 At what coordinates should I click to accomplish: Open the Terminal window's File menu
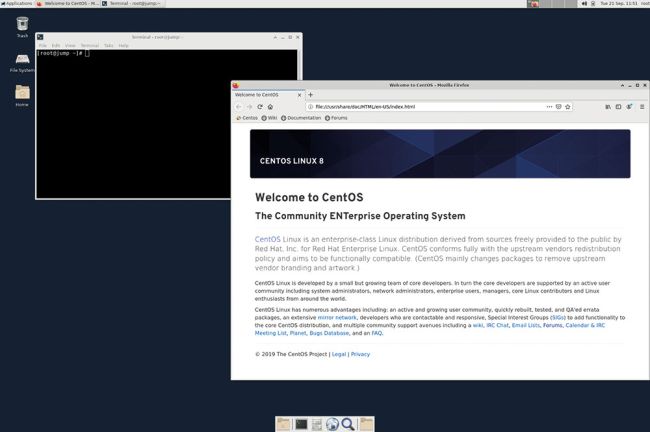pos(43,46)
